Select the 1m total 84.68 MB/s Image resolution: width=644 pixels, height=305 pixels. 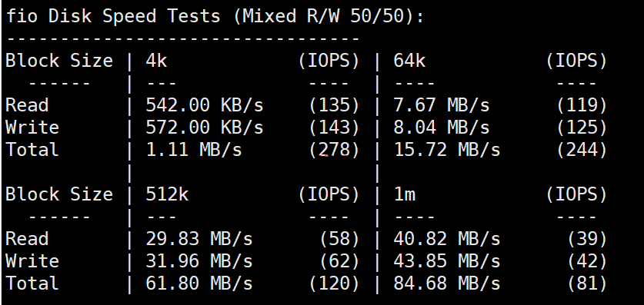tap(447, 283)
